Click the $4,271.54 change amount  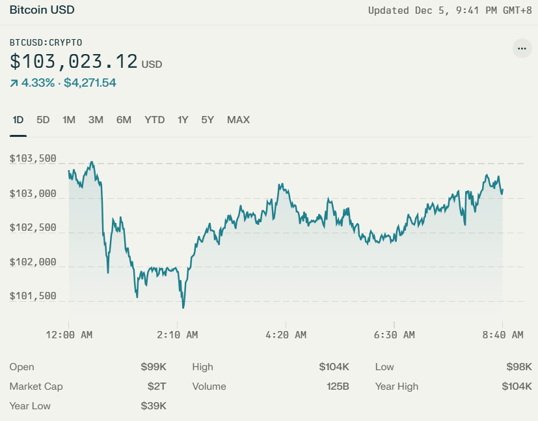[x=90, y=83]
